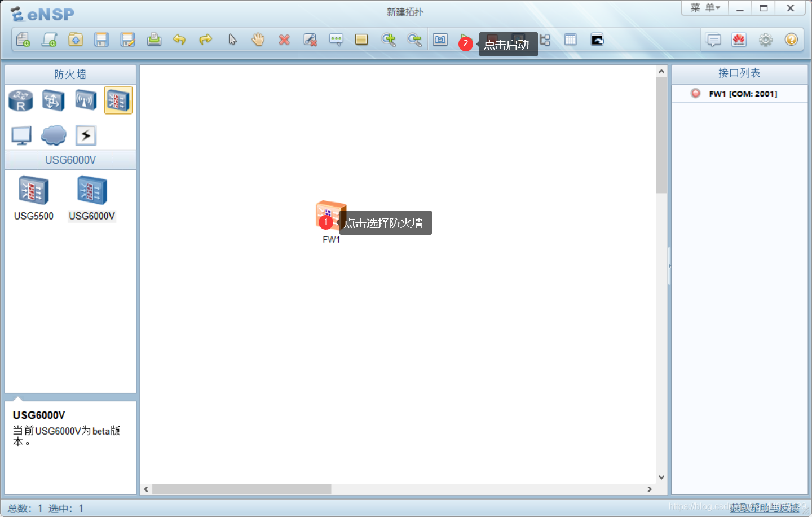
Task: Select the switch device category
Action: [53, 100]
